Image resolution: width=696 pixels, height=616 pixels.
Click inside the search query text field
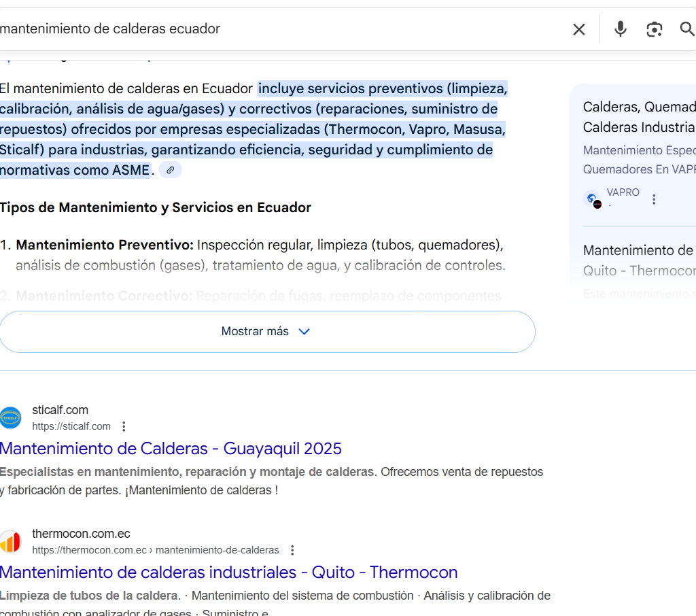pyautogui.click(x=272, y=29)
